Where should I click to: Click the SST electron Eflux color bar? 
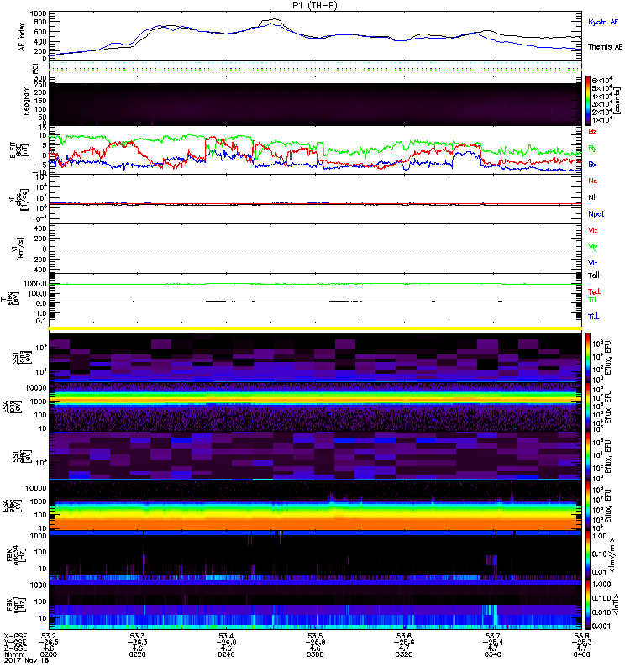(x=588, y=456)
